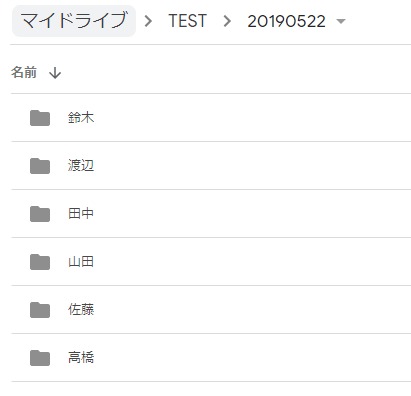Select the 鈴木 folder name
Viewport: 411px width, 396px height.
coord(81,118)
